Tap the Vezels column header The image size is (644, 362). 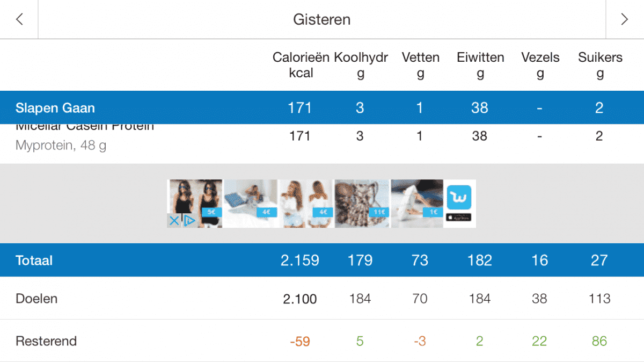pos(540,65)
